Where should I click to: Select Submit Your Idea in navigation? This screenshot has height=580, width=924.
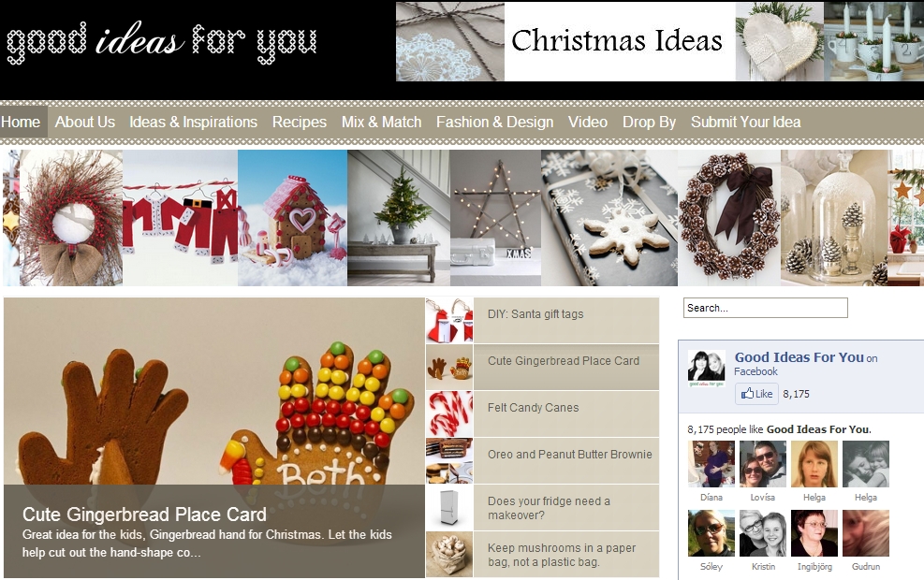tap(745, 122)
